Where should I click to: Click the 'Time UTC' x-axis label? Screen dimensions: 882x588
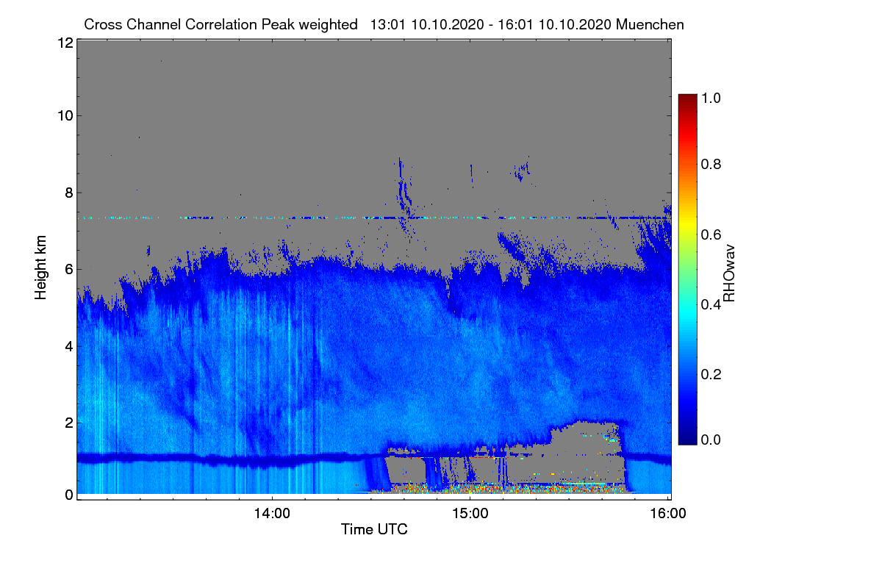coord(374,528)
